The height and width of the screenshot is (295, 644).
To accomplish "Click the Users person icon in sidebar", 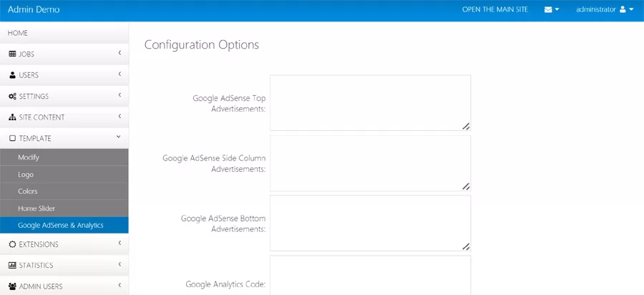I will [12, 75].
